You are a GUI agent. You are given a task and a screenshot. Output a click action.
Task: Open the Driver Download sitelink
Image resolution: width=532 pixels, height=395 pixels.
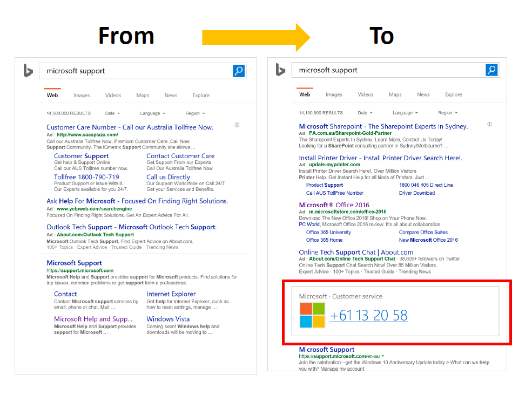(416, 193)
